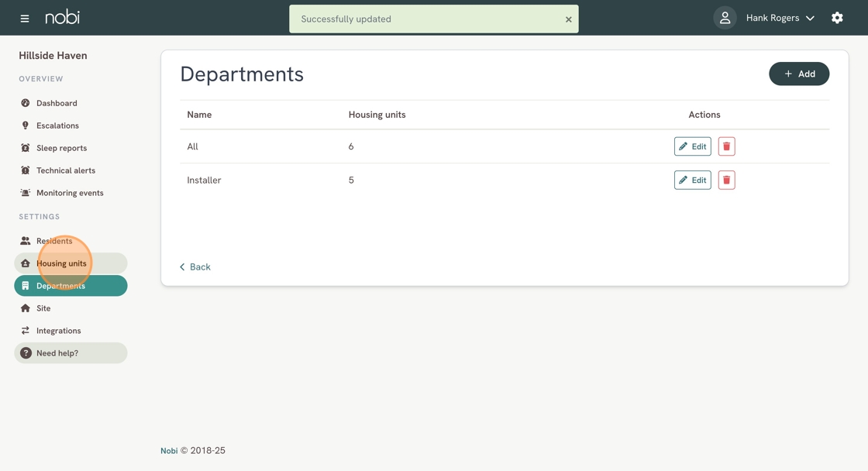Click the settings gear icon

coord(837,18)
